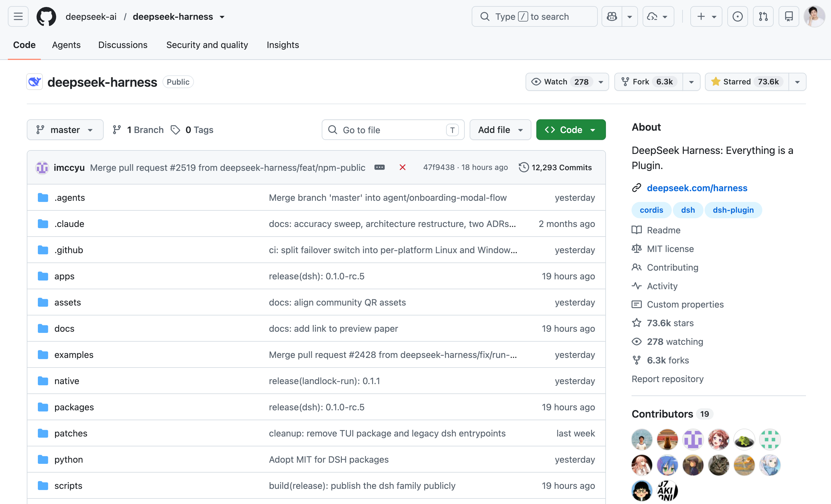831x504 pixels.
Task: Open the deepseek.com/harness link
Action: [x=697, y=188]
